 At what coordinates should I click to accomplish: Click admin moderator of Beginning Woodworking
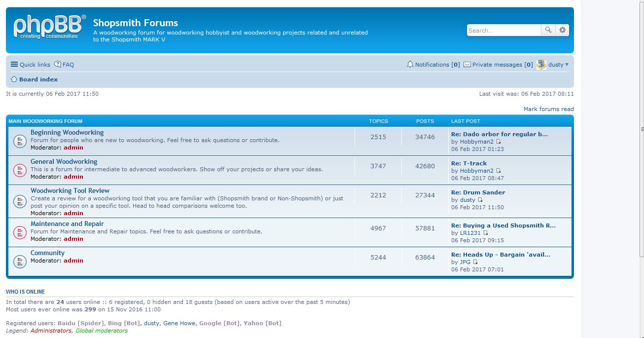coord(73,148)
